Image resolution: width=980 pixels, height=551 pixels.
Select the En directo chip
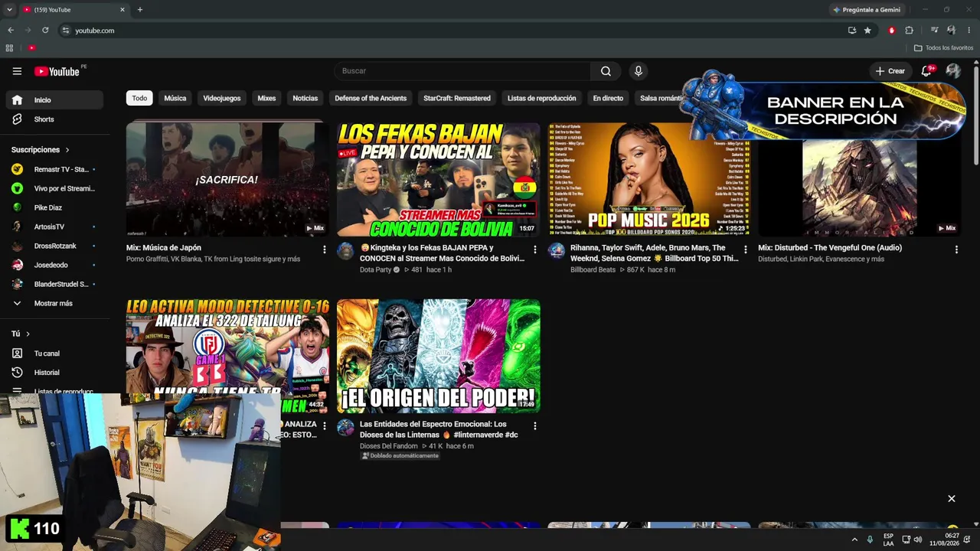click(x=608, y=98)
